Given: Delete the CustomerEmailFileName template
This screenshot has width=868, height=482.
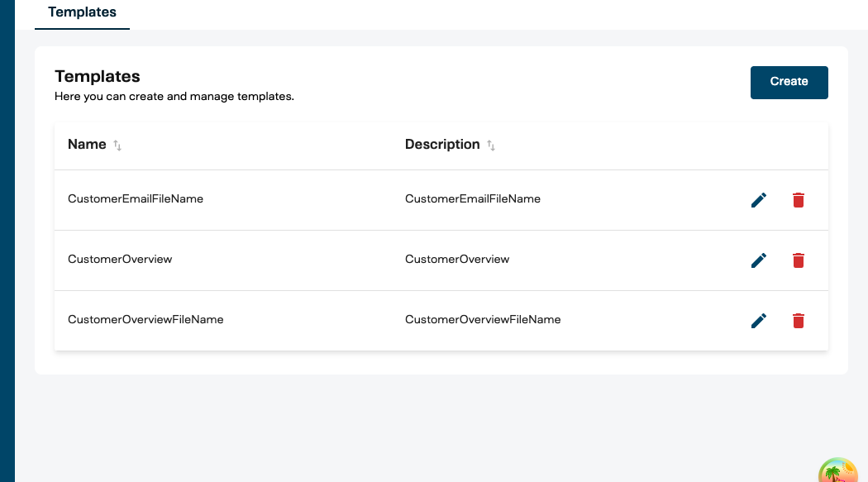Looking at the screenshot, I should 798,200.
